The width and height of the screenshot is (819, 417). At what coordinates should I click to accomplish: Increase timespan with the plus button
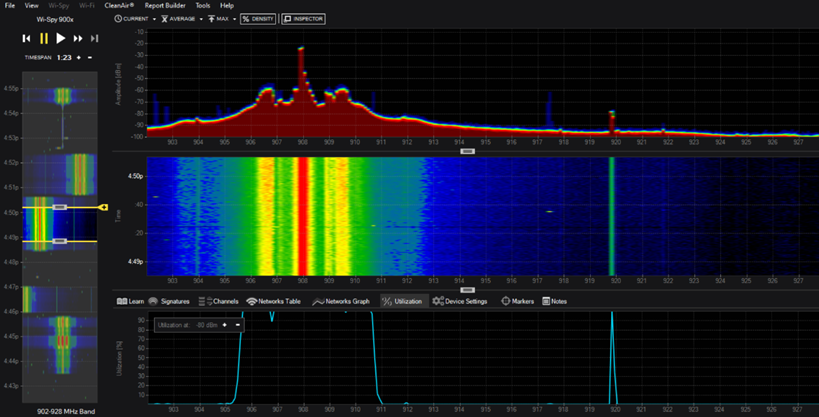click(x=79, y=57)
